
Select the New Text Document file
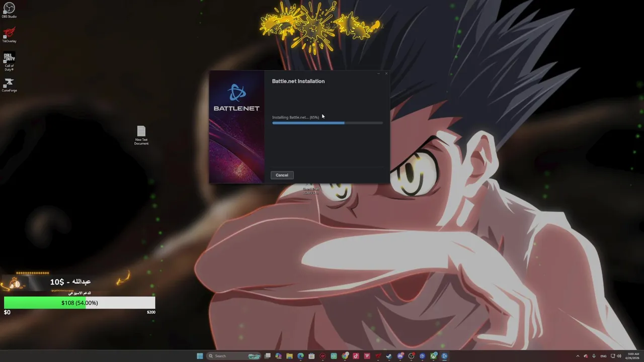pos(141,135)
